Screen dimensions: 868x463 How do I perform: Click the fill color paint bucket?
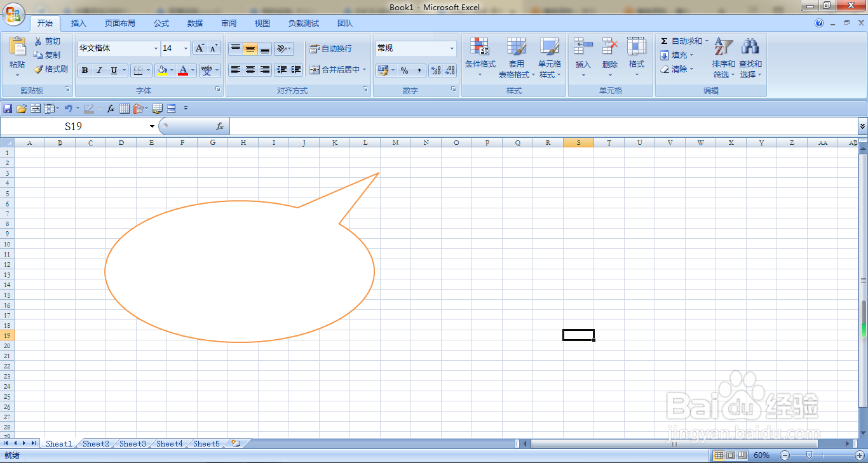tap(162, 70)
